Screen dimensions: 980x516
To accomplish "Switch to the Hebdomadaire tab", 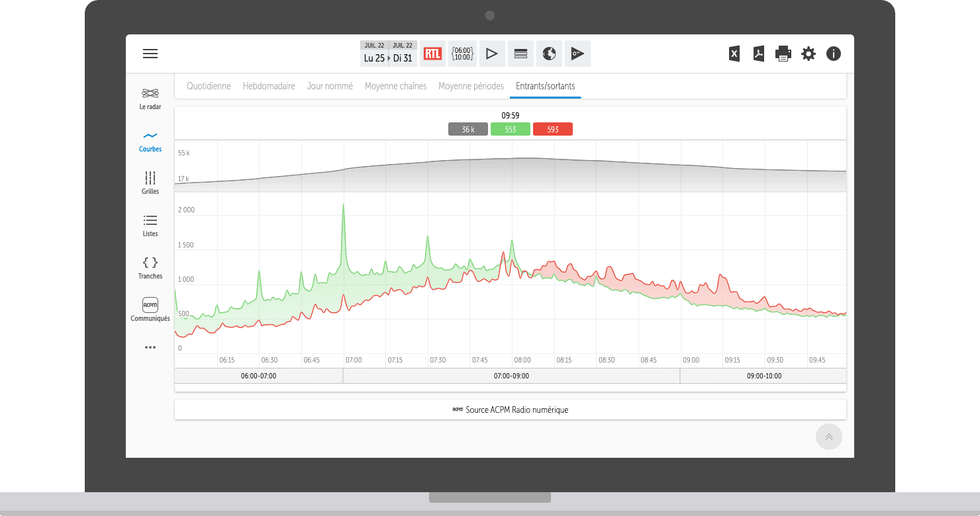I will click(x=269, y=86).
